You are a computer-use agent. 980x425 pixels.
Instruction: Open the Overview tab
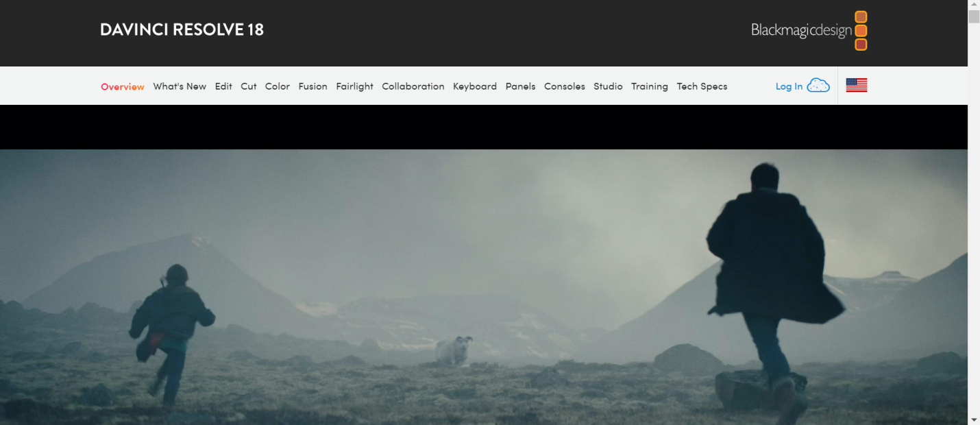[123, 86]
